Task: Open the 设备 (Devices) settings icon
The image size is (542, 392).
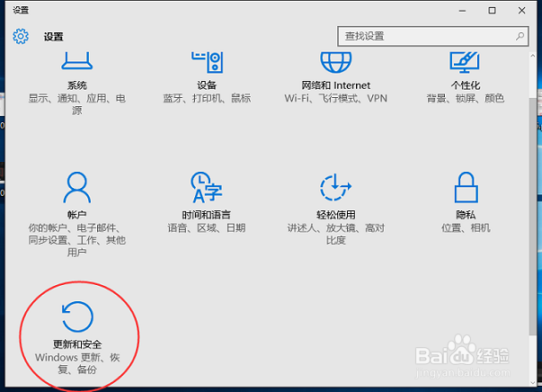Action: (x=207, y=62)
